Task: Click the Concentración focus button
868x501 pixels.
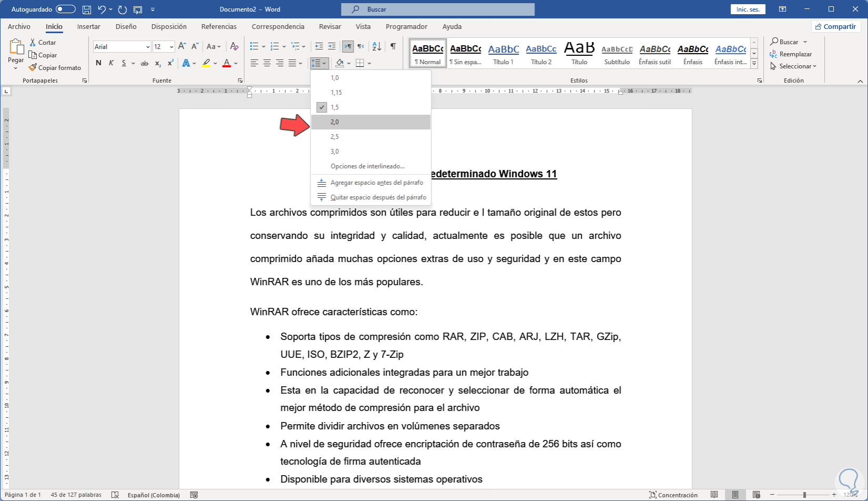Action: pyautogui.click(x=673, y=495)
